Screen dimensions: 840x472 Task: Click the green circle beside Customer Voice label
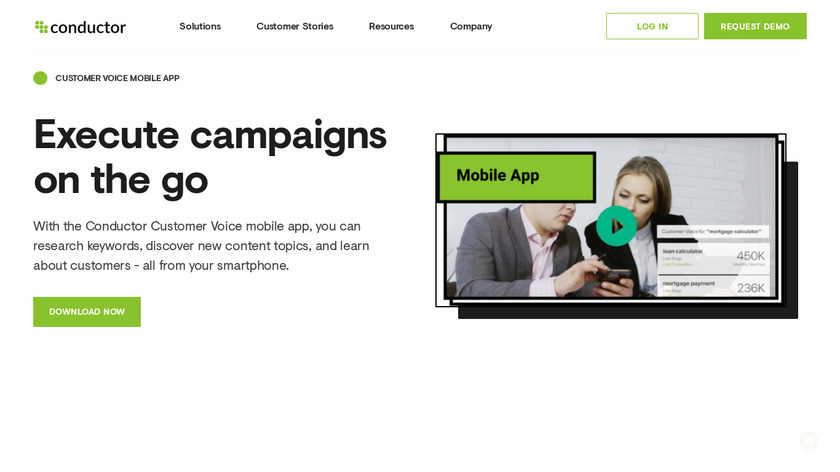click(x=40, y=78)
